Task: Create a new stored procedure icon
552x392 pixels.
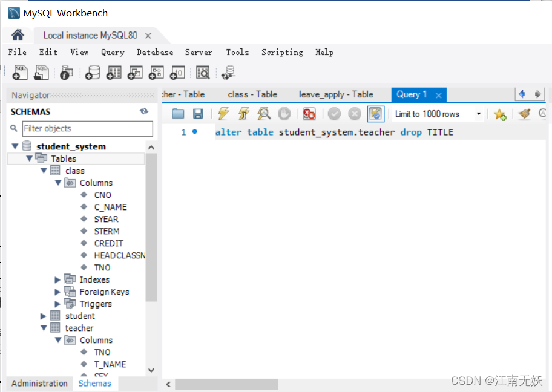Action: [x=156, y=73]
